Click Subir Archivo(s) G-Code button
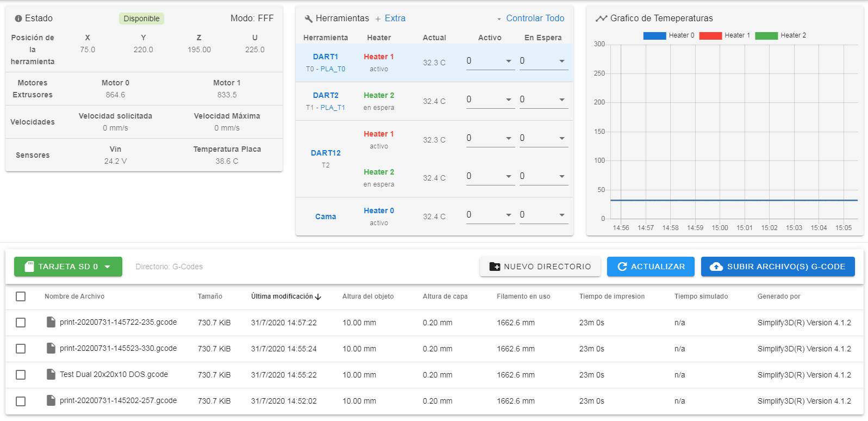This screenshot has height=421, width=868. (x=778, y=267)
